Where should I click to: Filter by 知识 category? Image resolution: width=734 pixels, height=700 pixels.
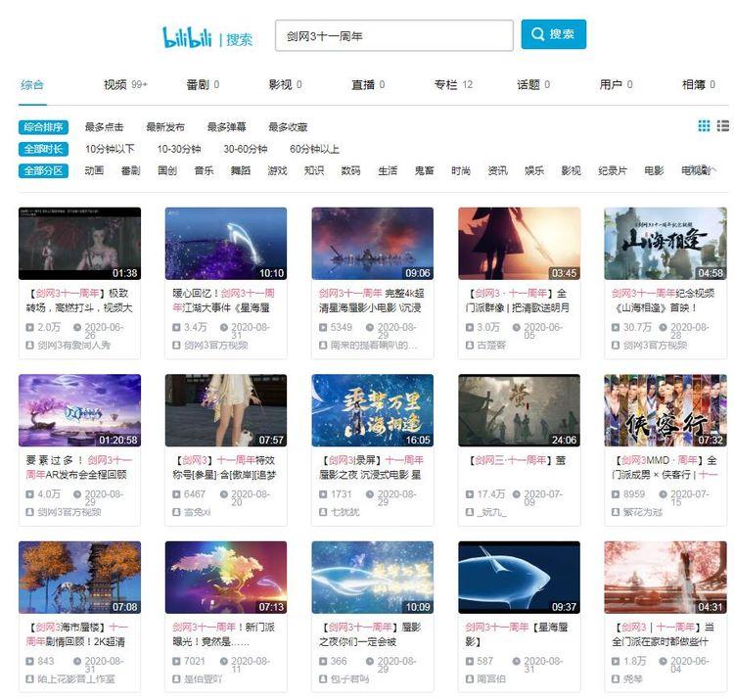[x=314, y=171]
